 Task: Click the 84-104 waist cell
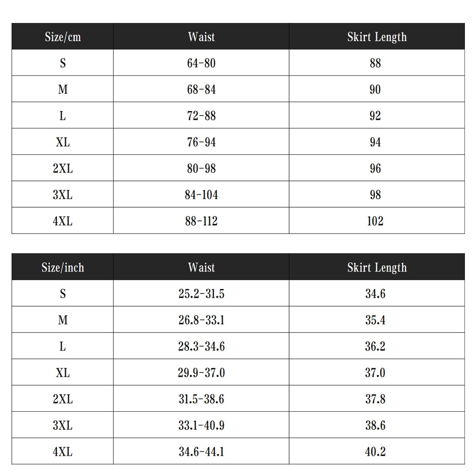pos(201,194)
